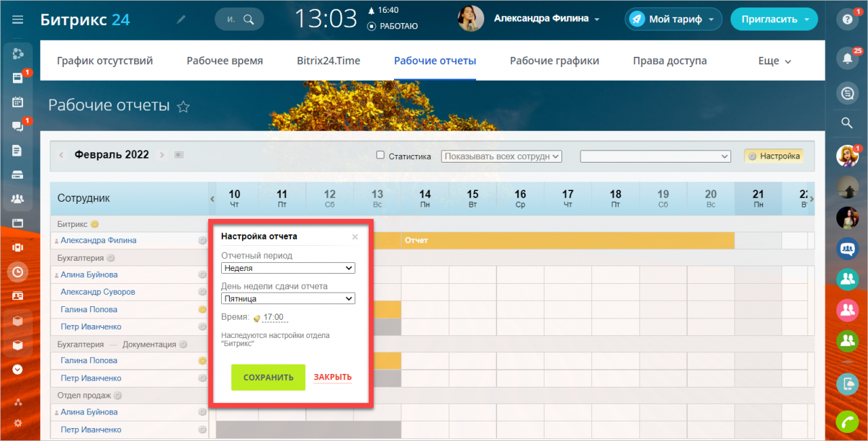The height and width of the screenshot is (441, 868).
Task: Open drive storage icon in left sidebar
Action: click(x=18, y=175)
